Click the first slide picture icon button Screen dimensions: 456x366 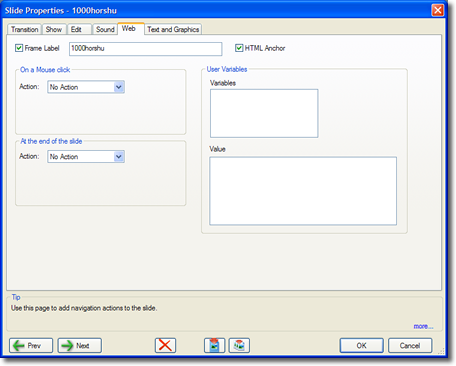pos(214,345)
